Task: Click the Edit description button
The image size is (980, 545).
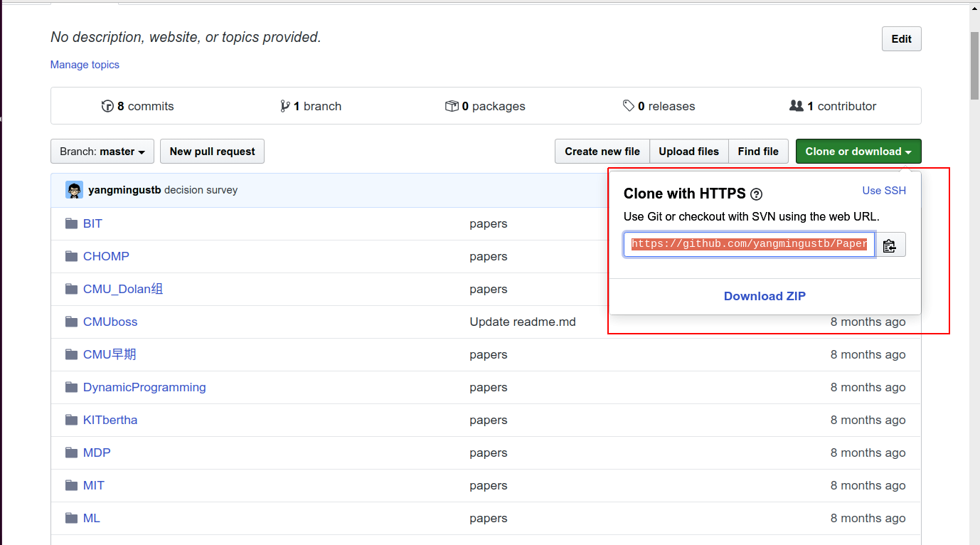Action: (901, 39)
